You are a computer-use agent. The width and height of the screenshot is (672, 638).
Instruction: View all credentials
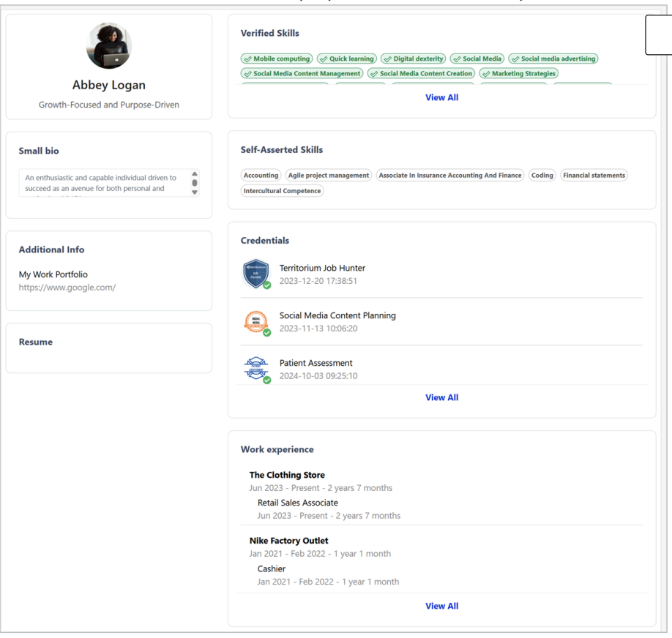tap(441, 397)
